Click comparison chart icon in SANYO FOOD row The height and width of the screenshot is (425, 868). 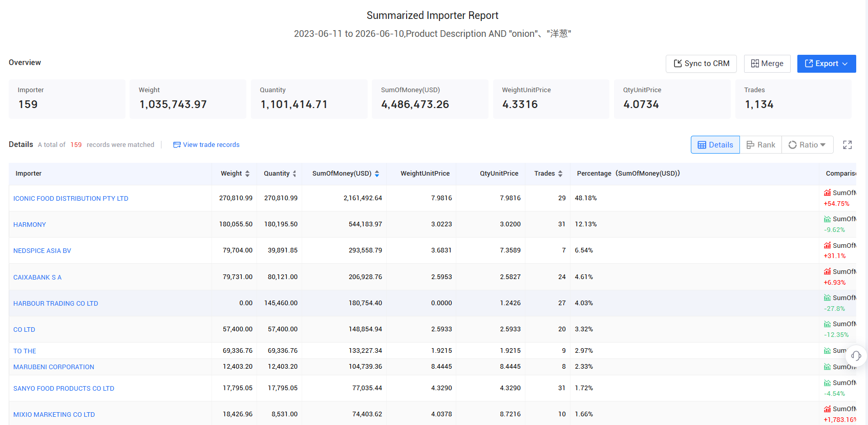pos(827,383)
